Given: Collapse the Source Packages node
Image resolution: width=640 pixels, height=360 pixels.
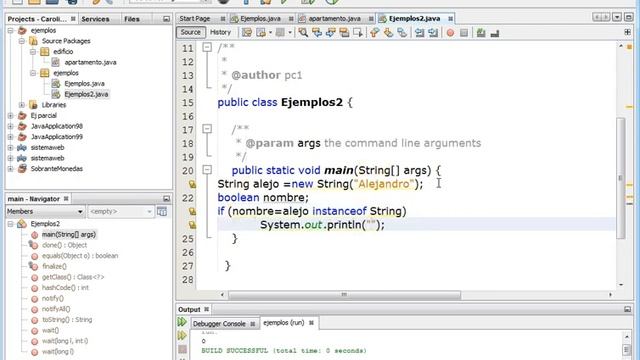Looking at the screenshot, I should (22, 41).
